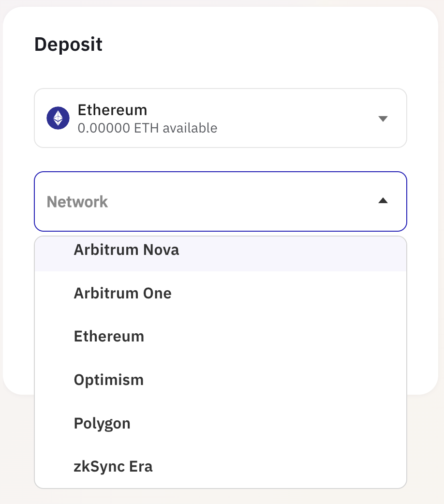Click the 0.00000 ETH available balance text
Image resolution: width=444 pixels, height=504 pixels.
[148, 128]
